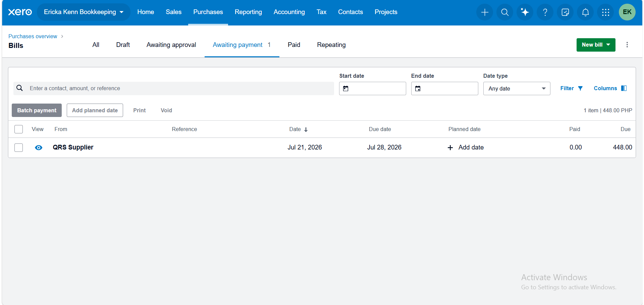Click the Batch payment button
Viewport: 644px width, 305px height.
(37, 110)
